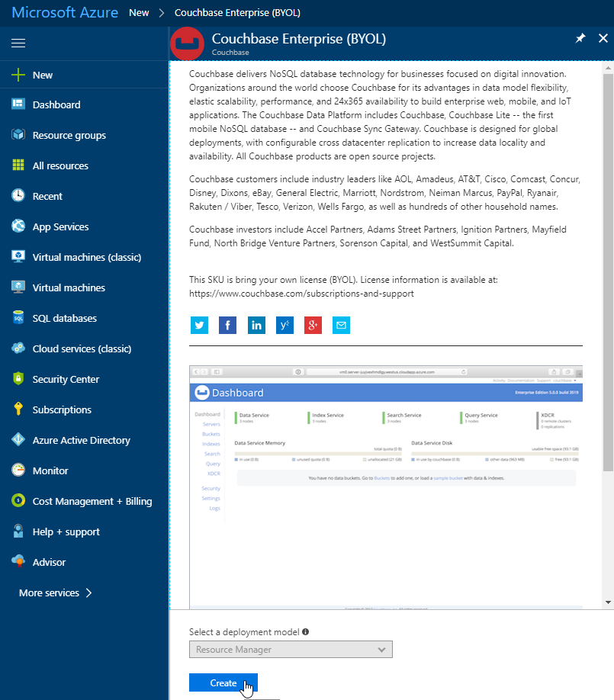Click the SQL databases icon

pyautogui.click(x=18, y=318)
